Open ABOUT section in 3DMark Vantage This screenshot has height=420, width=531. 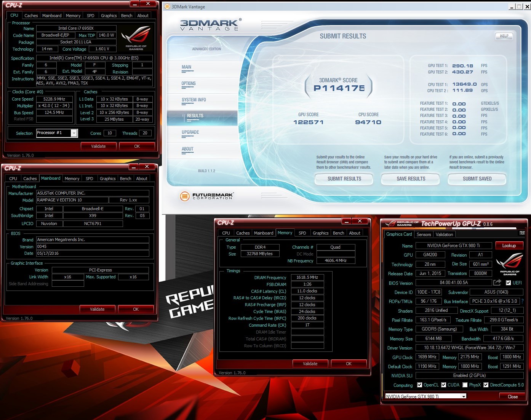coord(187,149)
